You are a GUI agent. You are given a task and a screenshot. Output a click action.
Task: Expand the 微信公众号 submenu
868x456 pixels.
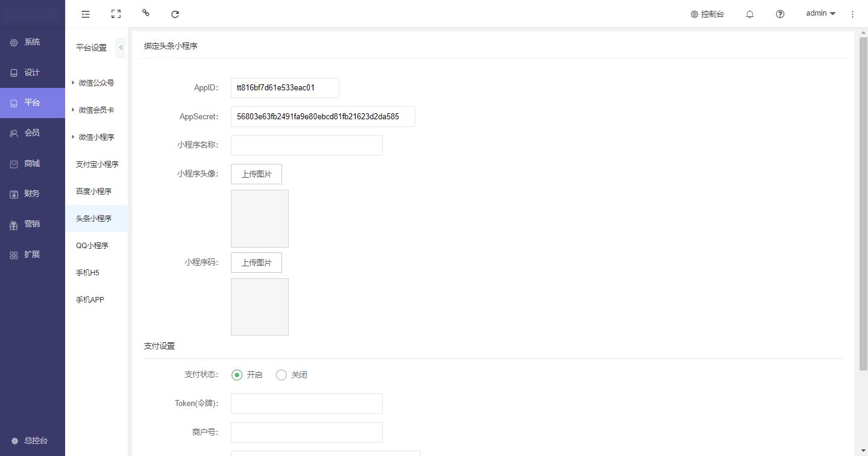pyautogui.click(x=96, y=83)
